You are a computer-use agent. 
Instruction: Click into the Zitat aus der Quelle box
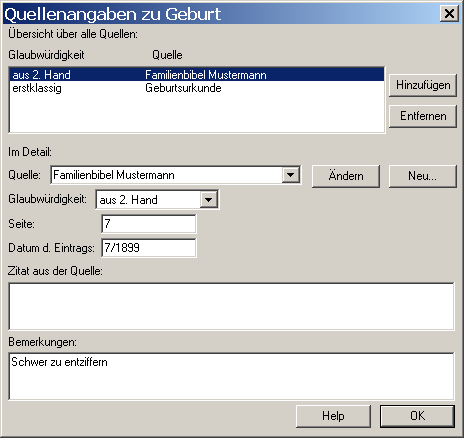231,306
